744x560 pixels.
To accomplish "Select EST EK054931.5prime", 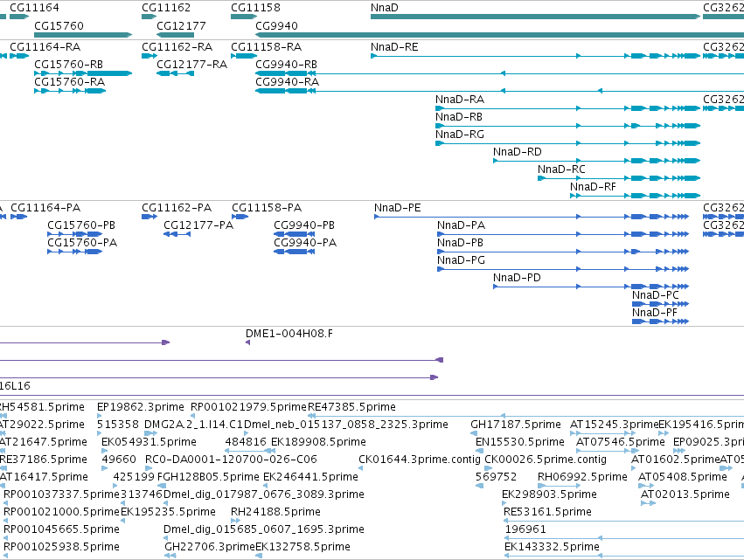I will pos(149,442).
